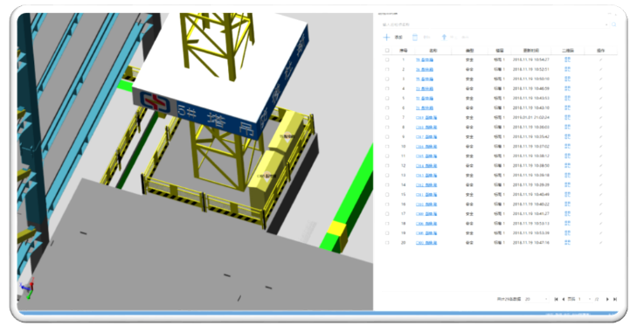Open the QR code icon in row 11

(567, 156)
